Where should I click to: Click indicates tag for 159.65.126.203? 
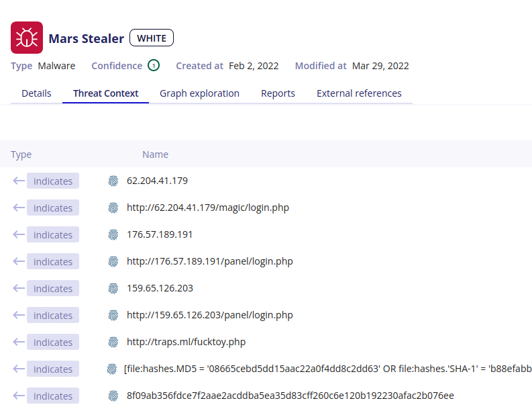point(53,288)
